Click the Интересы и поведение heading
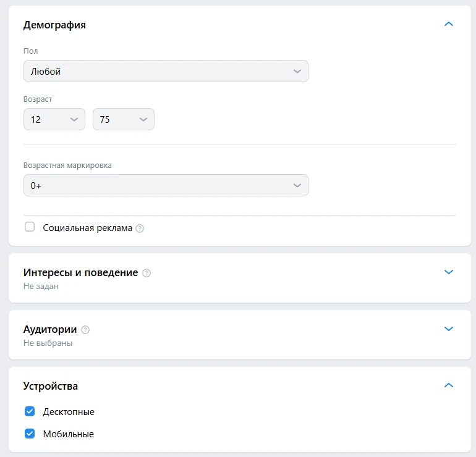This screenshot has height=457, width=476. coord(80,272)
